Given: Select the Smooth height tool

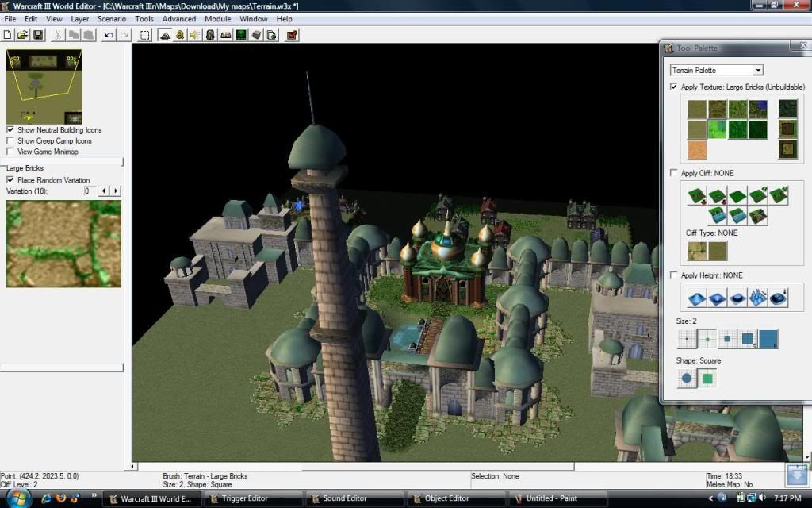Looking at the screenshot, I should click(779, 298).
